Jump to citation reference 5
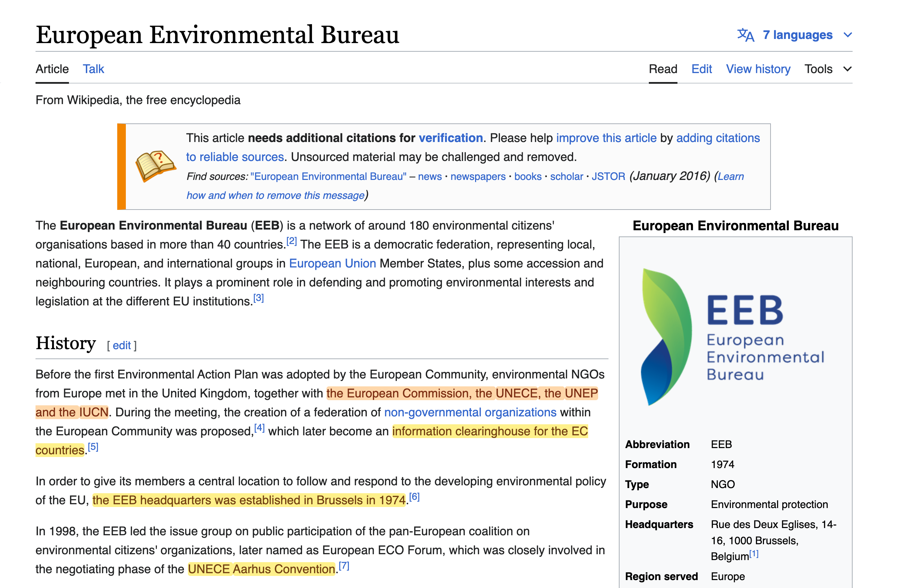Image resolution: width=915 pixels, height=588 pixels. coord(93,447)
